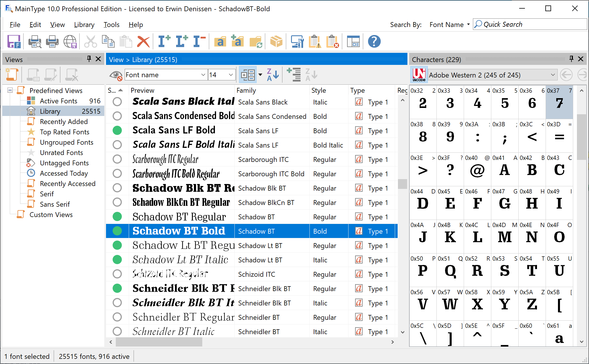Select Active Fonts view
The height and width of the screenshot is (364, 589).
[x=59, y=101]
